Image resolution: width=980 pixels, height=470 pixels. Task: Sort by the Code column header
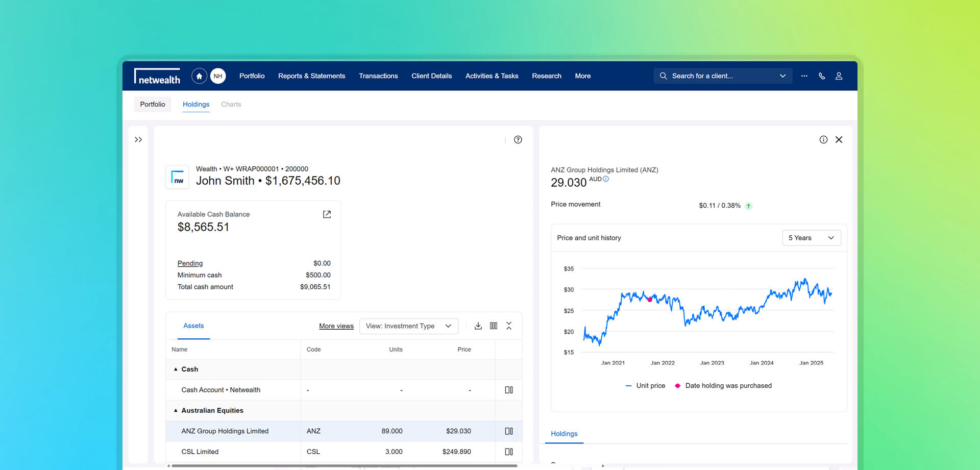(313, 350)
